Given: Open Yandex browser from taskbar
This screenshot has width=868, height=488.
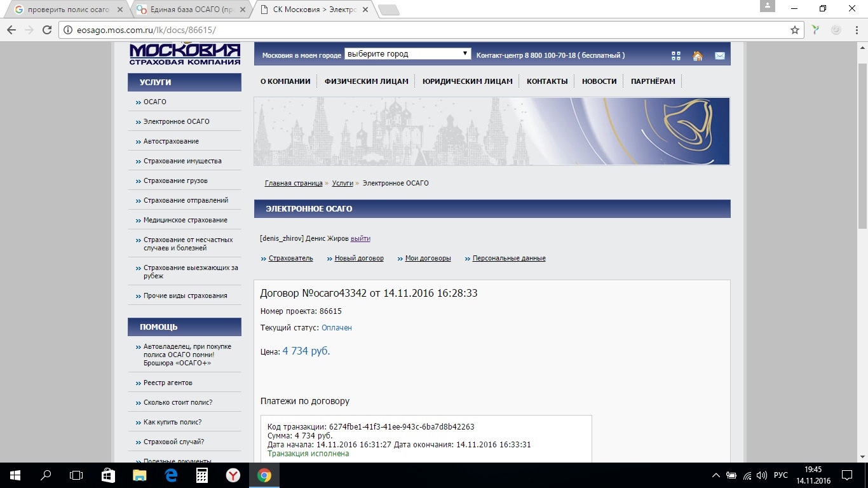Looking at the screenshot, I should [x=233, y=475].
